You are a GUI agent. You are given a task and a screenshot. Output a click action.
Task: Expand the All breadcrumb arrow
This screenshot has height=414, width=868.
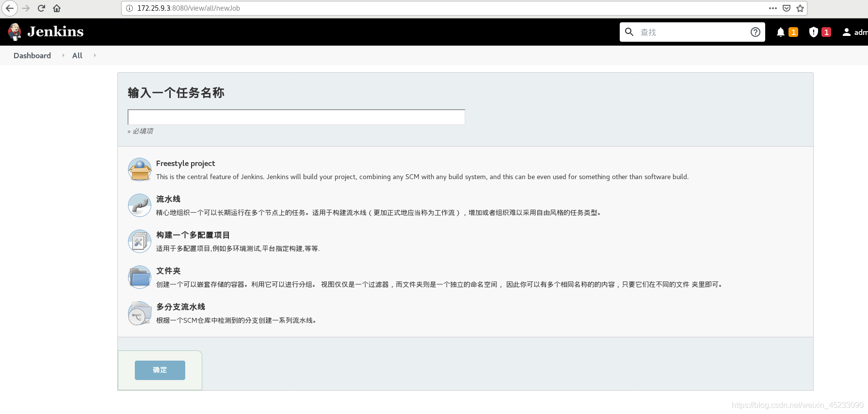(x=95, y=55)
